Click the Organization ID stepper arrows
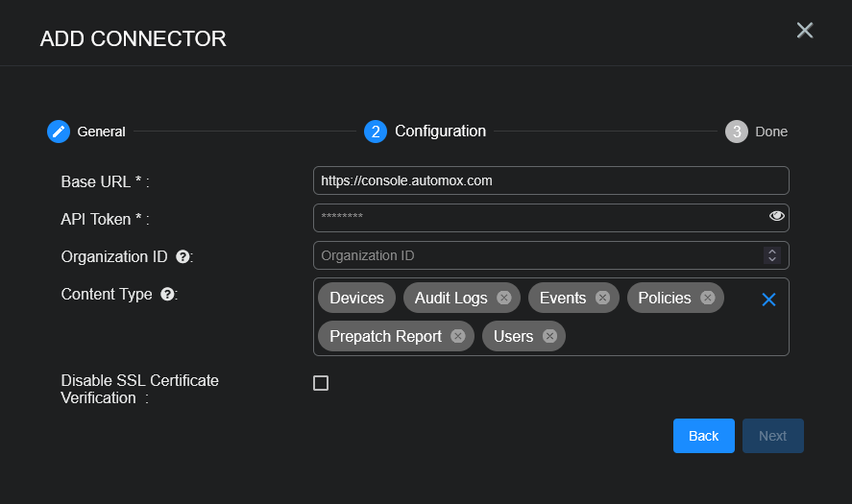Image resolution: width=852 pixels, height=504 pixels. (x=771, y=255)
